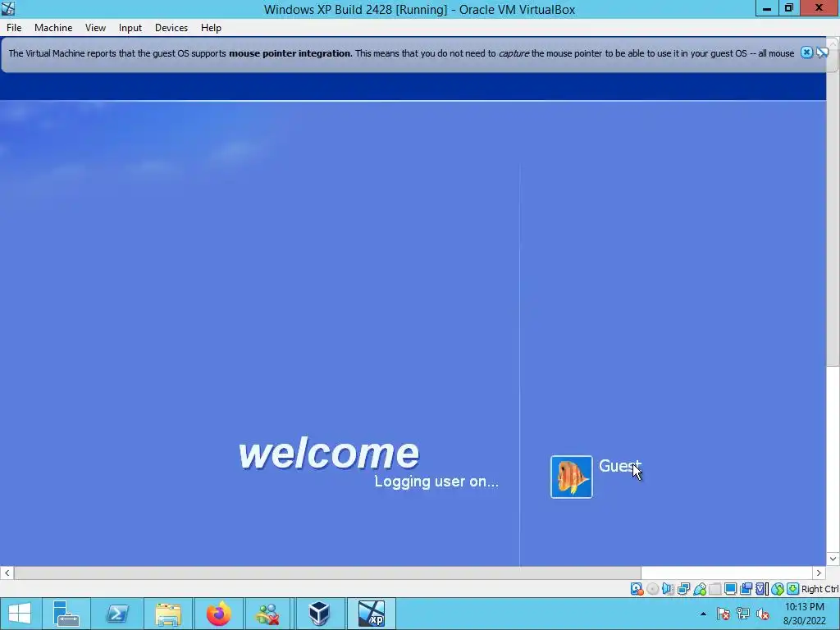Show hidden system tray icons

[x=703, y=614]
